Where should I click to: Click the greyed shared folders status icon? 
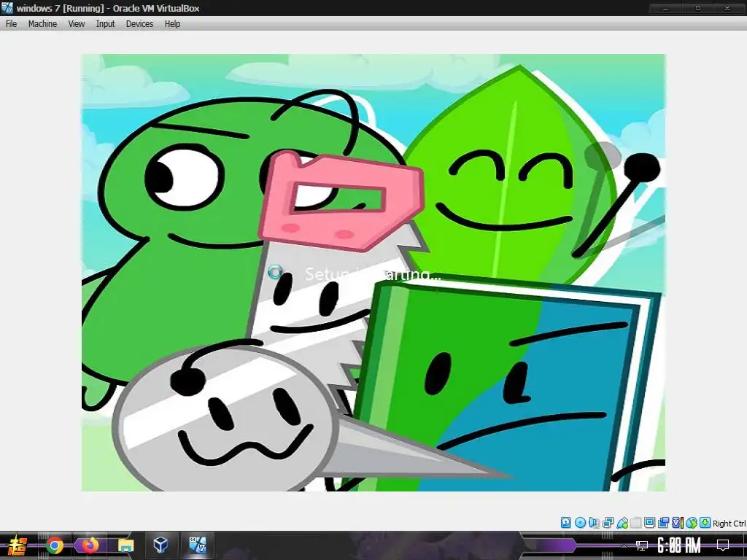point(636,523)
